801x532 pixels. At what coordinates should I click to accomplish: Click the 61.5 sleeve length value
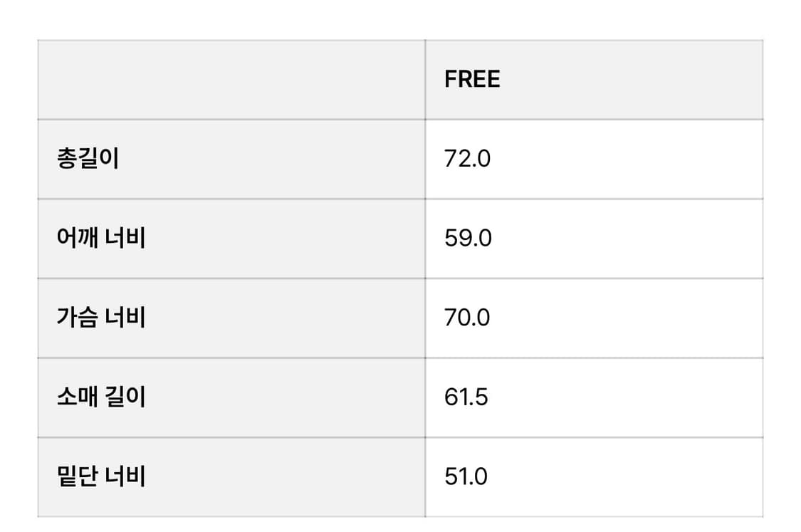[x=466, y=397]
